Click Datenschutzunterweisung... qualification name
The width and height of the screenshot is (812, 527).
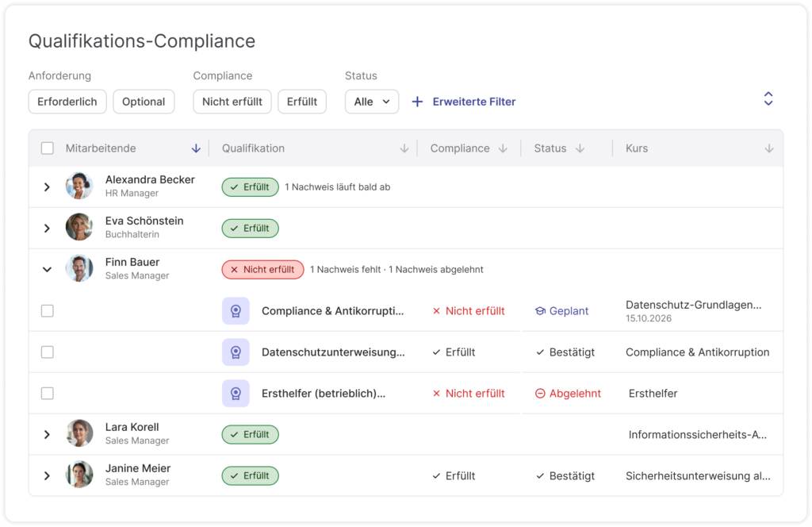coord(333,352)
